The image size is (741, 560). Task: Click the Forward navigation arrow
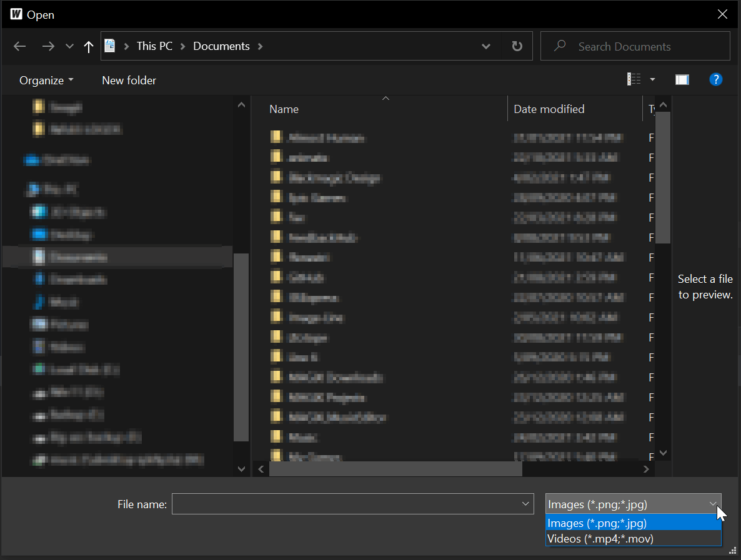(48, 46)
